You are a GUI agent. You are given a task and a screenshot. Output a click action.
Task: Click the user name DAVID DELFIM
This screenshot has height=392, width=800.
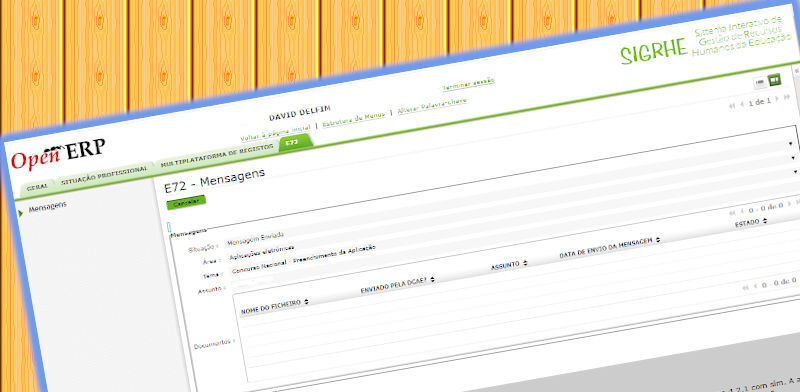[x=299, y=113]
